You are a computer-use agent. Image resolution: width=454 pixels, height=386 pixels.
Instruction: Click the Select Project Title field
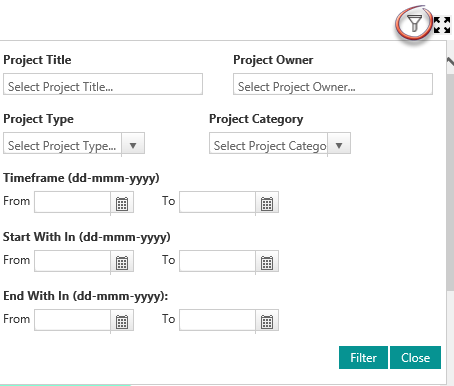pos(103,84)
